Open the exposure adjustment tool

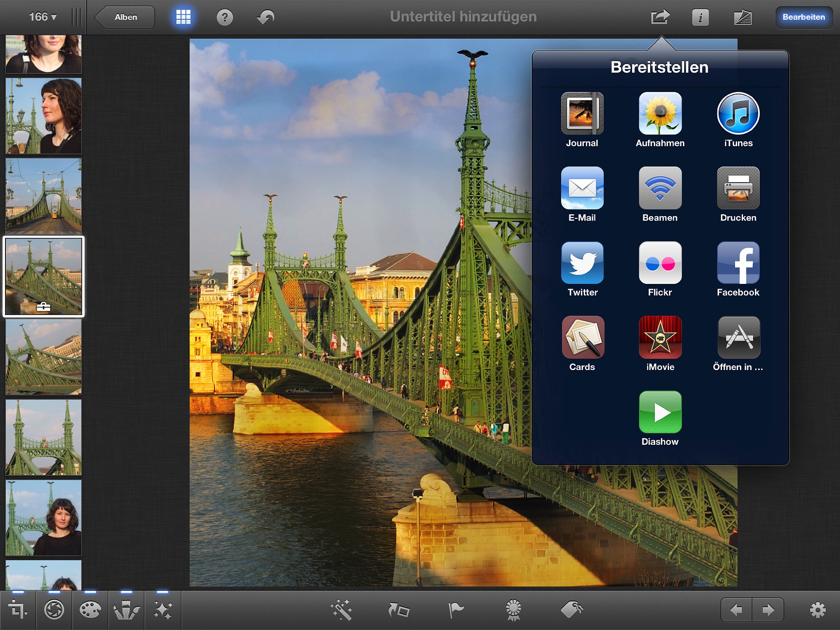pos(54,609)
